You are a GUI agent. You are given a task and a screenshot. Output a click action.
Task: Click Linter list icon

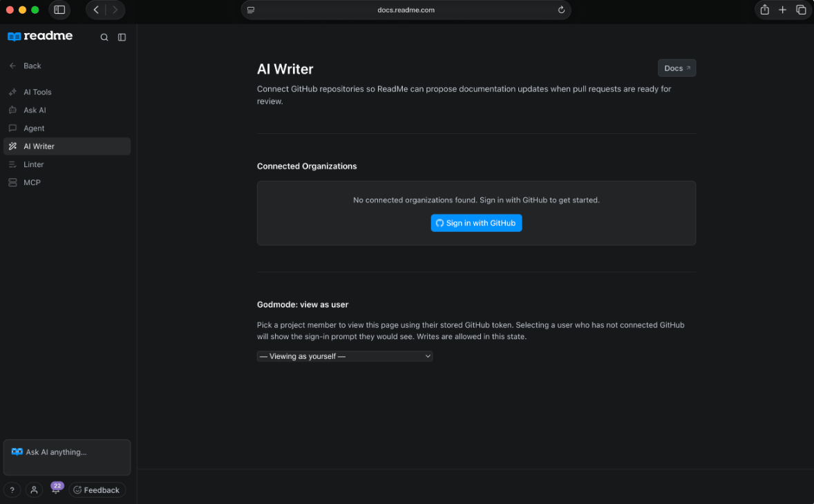(13, 164)
